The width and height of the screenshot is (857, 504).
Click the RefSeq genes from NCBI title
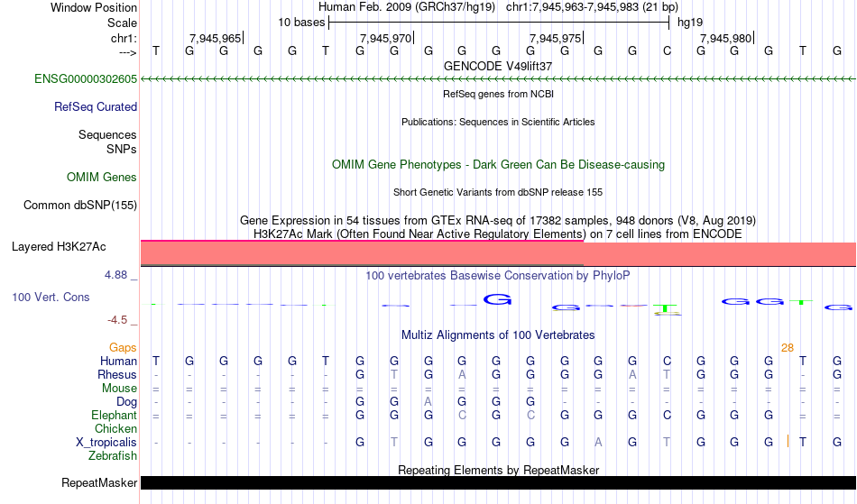point(499,94)
